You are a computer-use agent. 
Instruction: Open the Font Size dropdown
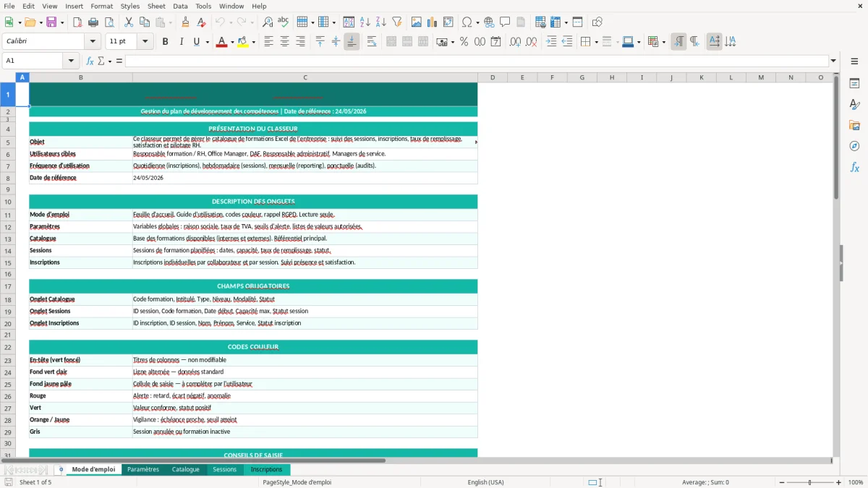click(145, 42)
